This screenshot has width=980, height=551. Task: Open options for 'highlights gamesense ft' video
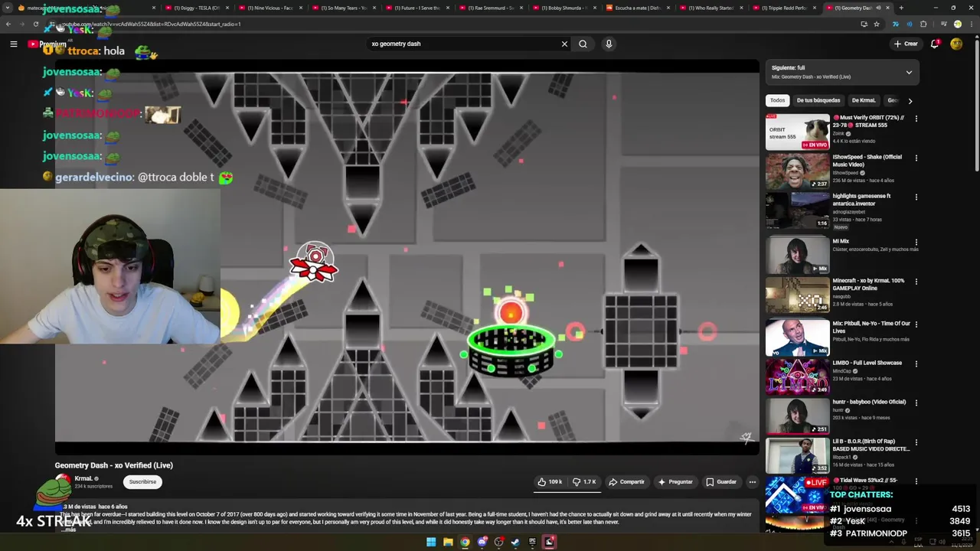pos(916,197)
